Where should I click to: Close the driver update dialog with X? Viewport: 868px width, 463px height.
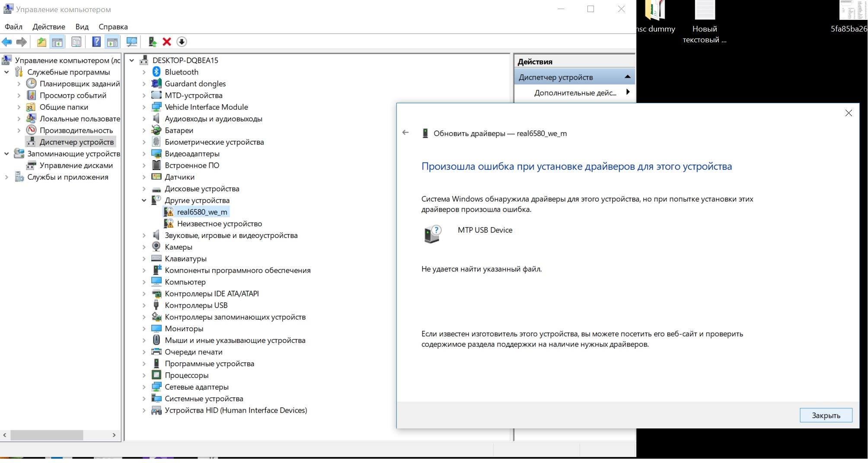[849, 113]
